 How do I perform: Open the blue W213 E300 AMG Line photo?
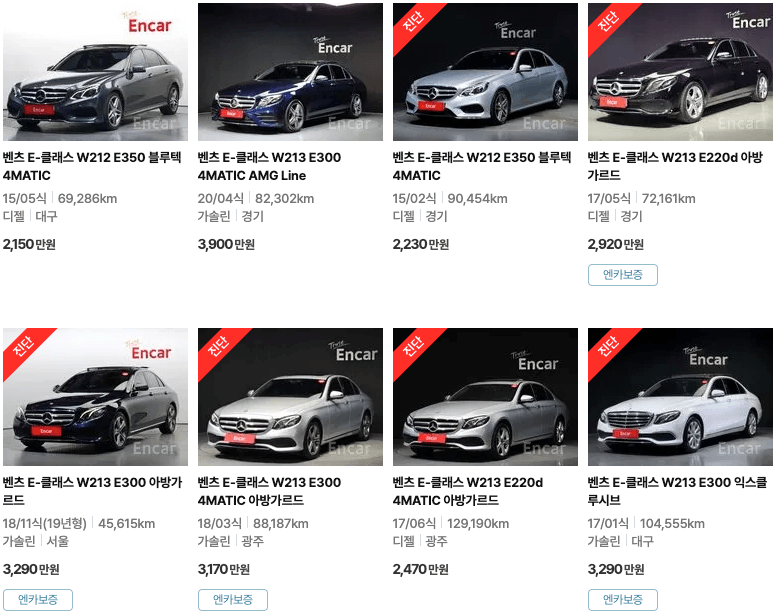click(290, 72)
